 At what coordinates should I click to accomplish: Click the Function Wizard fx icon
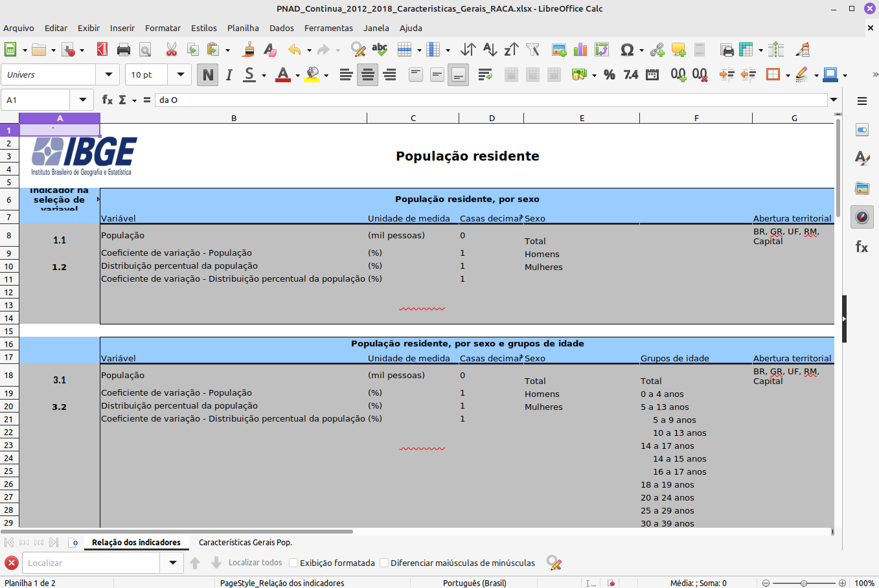(108, 100)
